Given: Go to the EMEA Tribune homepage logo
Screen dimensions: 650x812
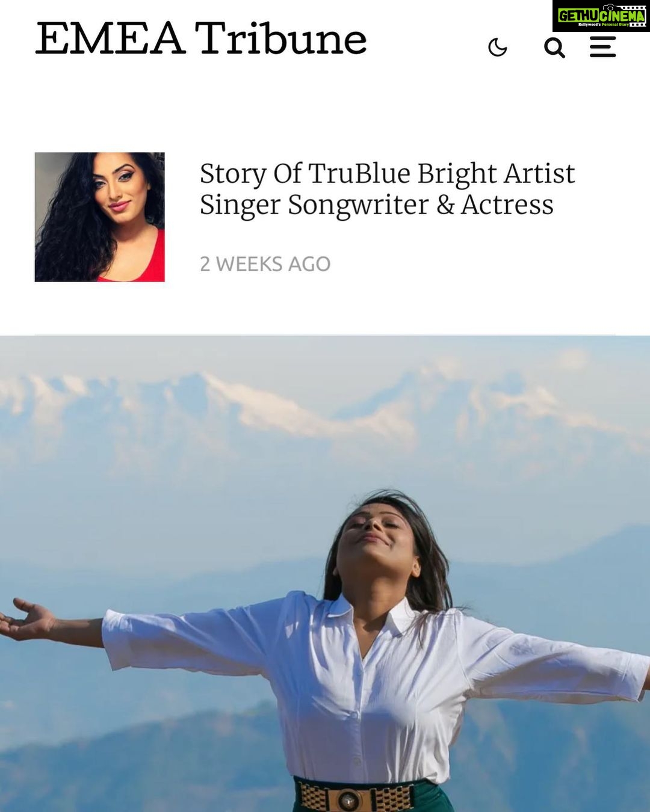Looking at the screenshot, I should pos(201,38).
